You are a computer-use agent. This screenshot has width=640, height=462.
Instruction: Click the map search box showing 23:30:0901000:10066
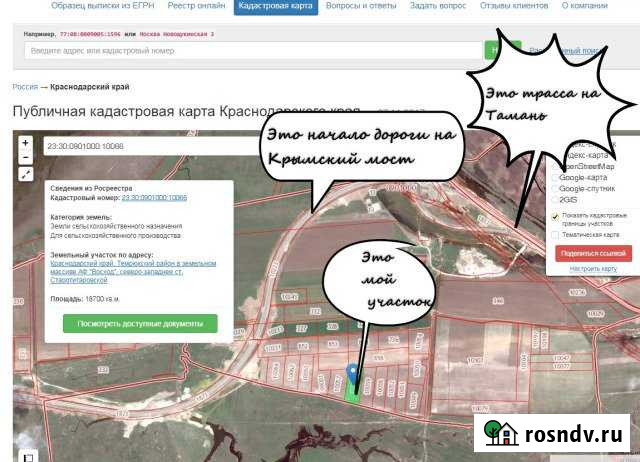[153, 146]
